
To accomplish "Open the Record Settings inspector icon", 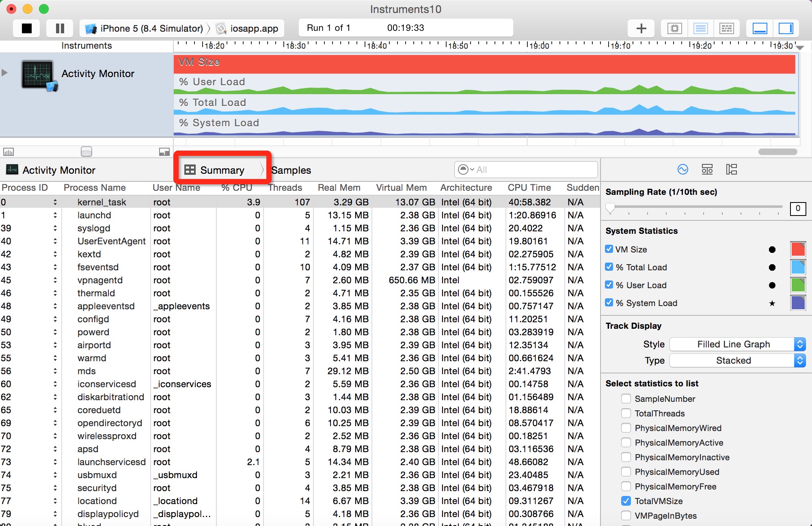I will [x=683, y=169].
